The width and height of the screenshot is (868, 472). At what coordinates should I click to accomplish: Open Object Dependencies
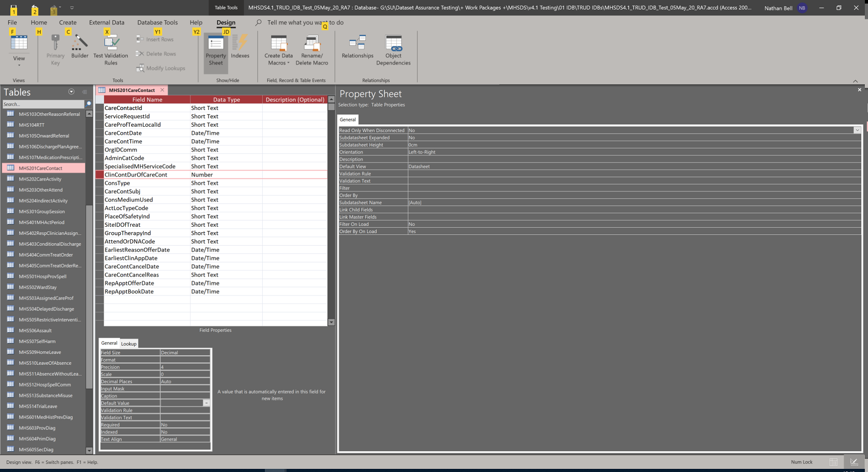click(393, 51)
